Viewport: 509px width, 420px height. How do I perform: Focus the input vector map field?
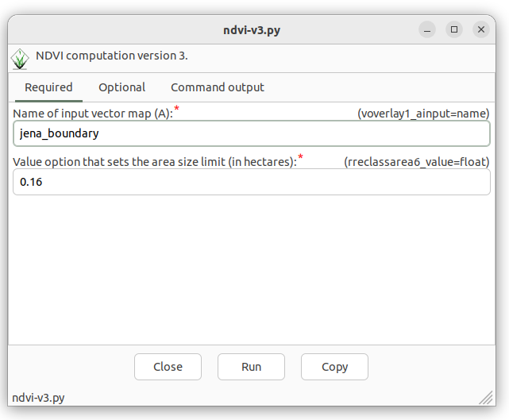click(x=252, y=133)
